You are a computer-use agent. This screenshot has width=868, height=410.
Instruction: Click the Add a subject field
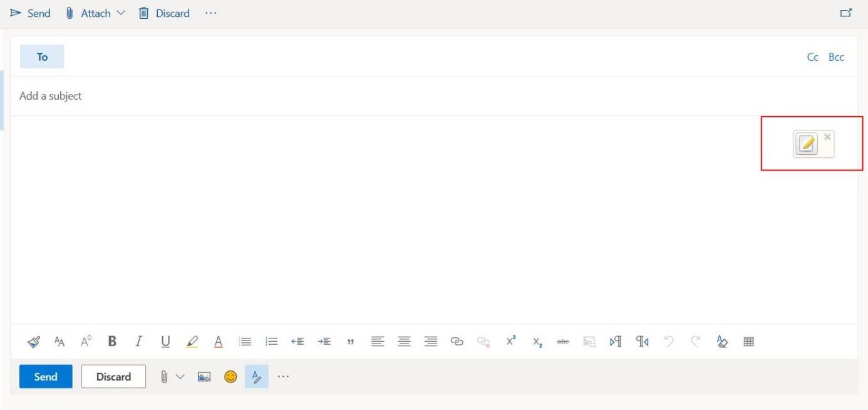click(433, 96)
